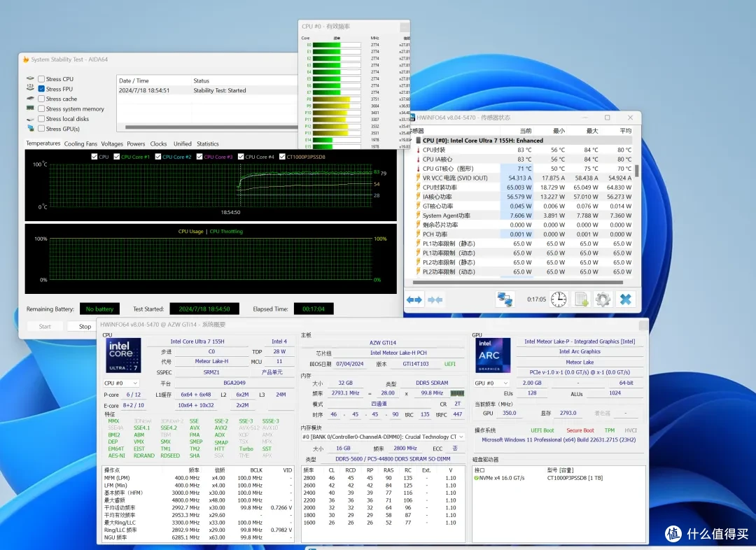Click the AIDA64 flame icon in title bar
The width and height of the screenshot is (756, 550).
pyautogui.click(x=26, y=59)
